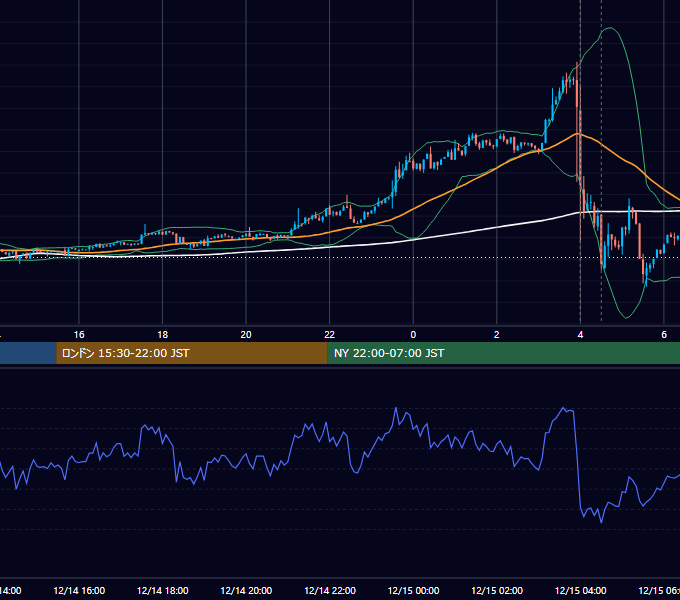Click the 12/14 22:00 date label

pos(330,590)
